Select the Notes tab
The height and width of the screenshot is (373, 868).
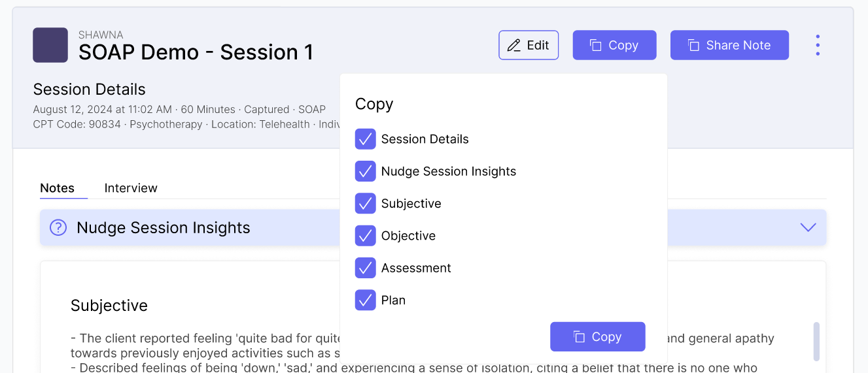tap(58, 188)
